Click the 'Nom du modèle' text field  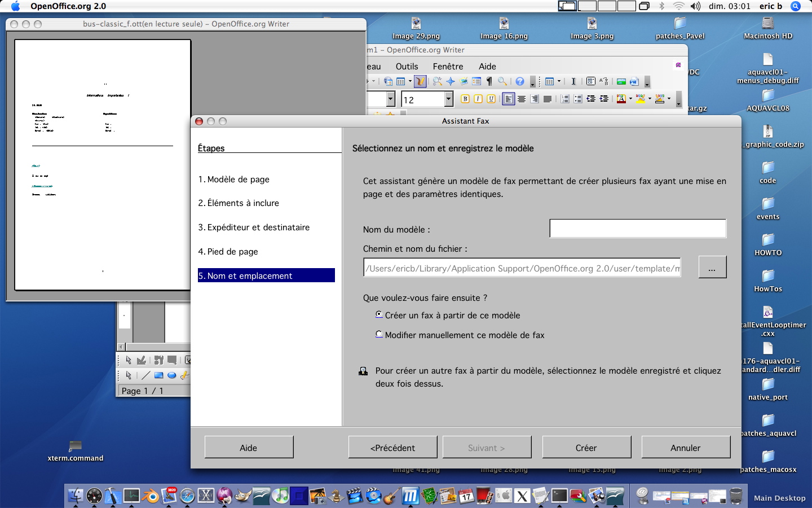638,229
